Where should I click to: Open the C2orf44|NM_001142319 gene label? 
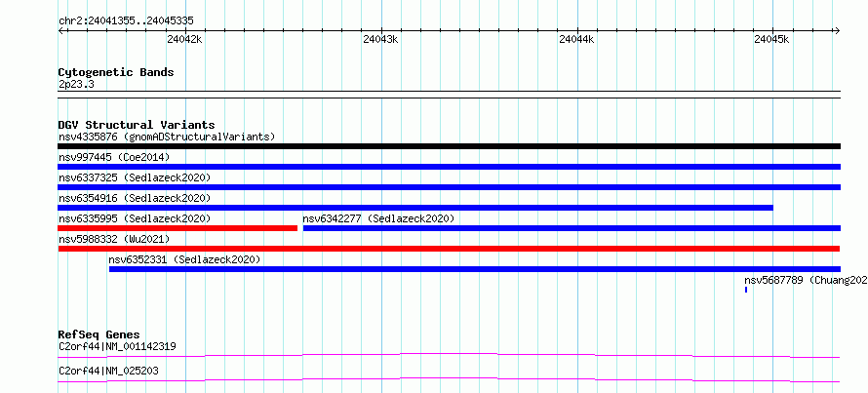pos(117,347)
